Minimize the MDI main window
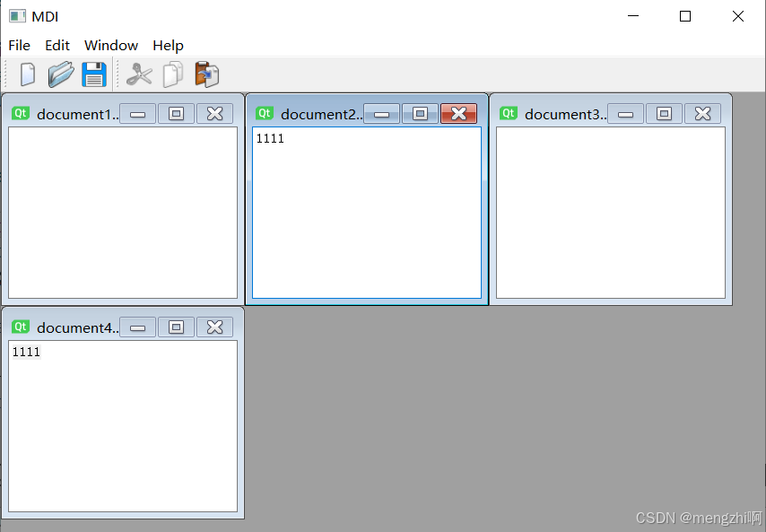766x532 pixels. pyautogui.click(x=633, y=16)
